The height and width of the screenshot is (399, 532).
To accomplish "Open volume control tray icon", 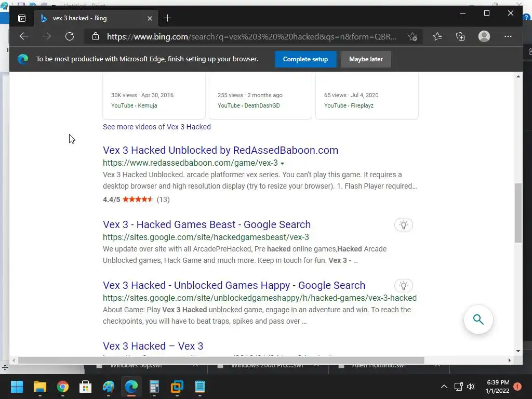I will pos(471,387).
